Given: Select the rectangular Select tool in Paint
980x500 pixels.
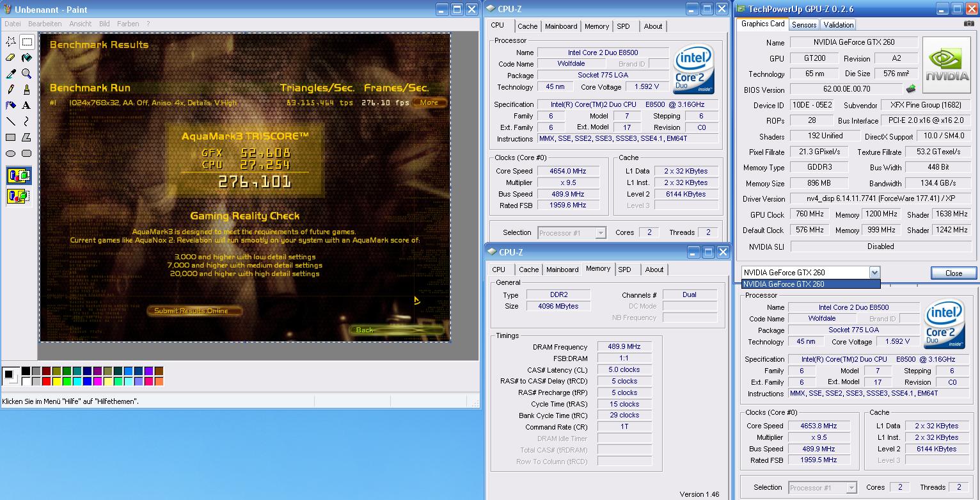Looking at the screenshot, I should point(26,42).
